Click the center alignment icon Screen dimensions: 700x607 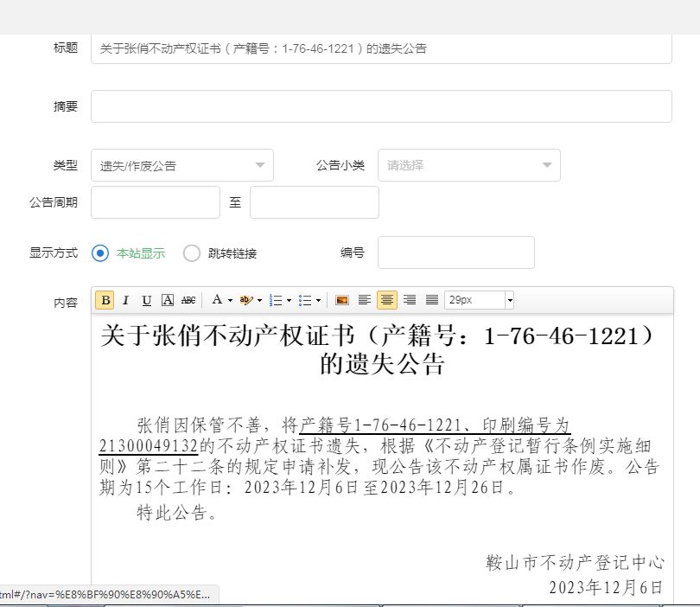pos(386,300)
